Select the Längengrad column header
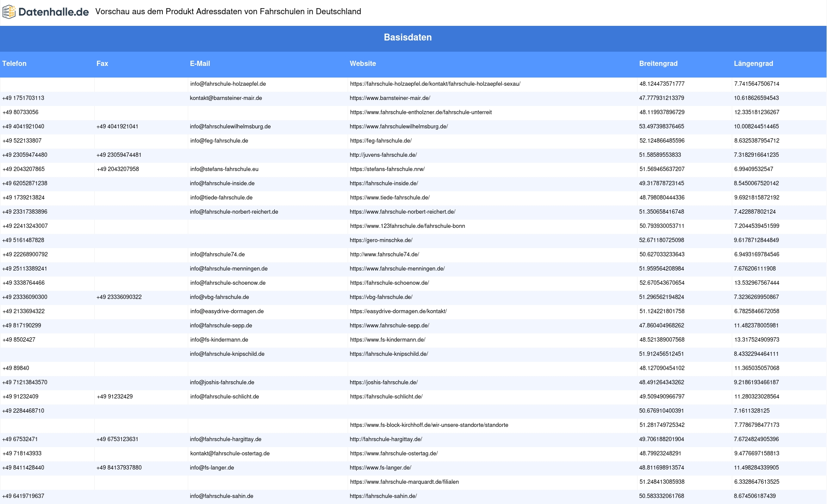Screen dimensions: 827x504 [753, 63]
